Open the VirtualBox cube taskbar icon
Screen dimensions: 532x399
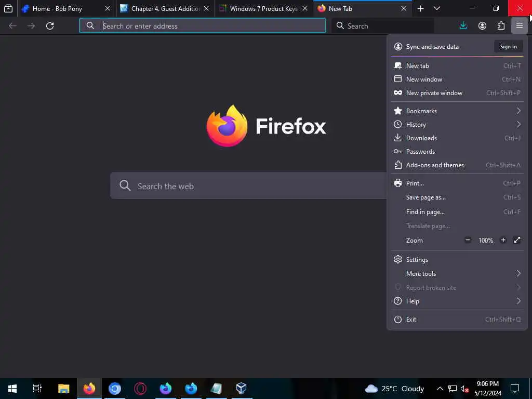pyautogui.click(x=241, y=389)
